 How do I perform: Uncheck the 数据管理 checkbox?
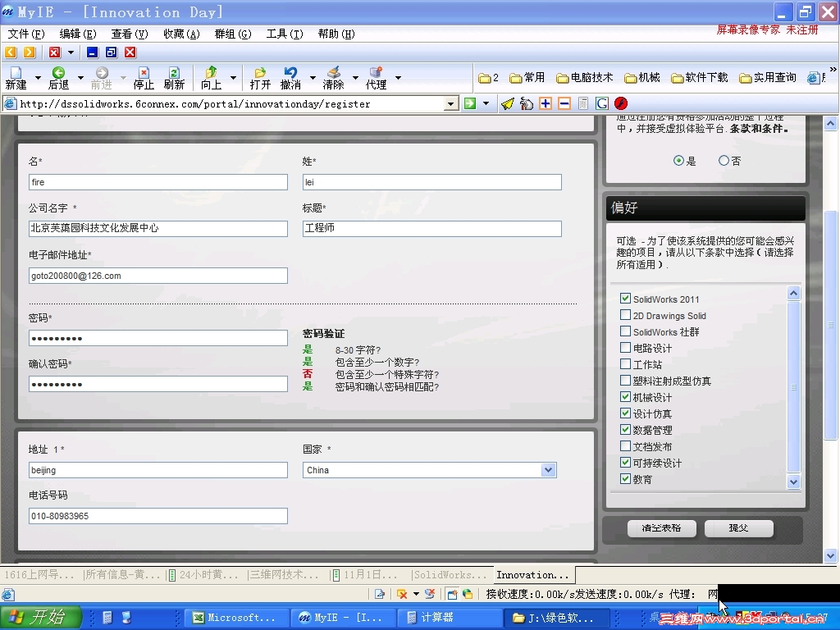pyautogui.click(x=624, y=430)
